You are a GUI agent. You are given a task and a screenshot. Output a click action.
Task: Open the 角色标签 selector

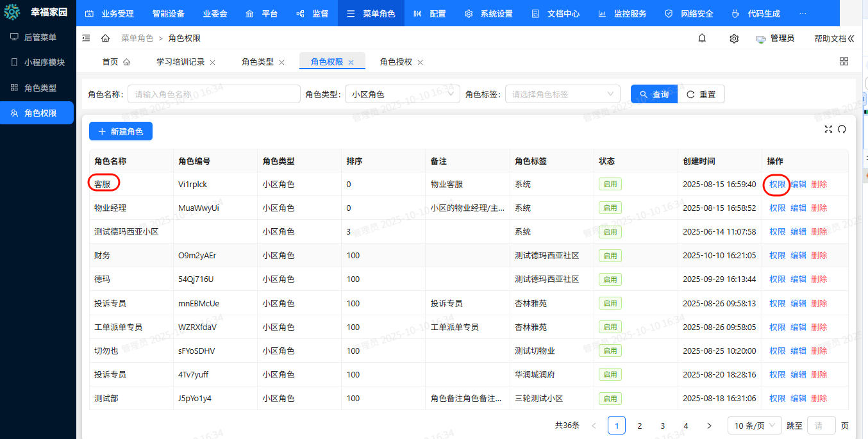[562, 94]
